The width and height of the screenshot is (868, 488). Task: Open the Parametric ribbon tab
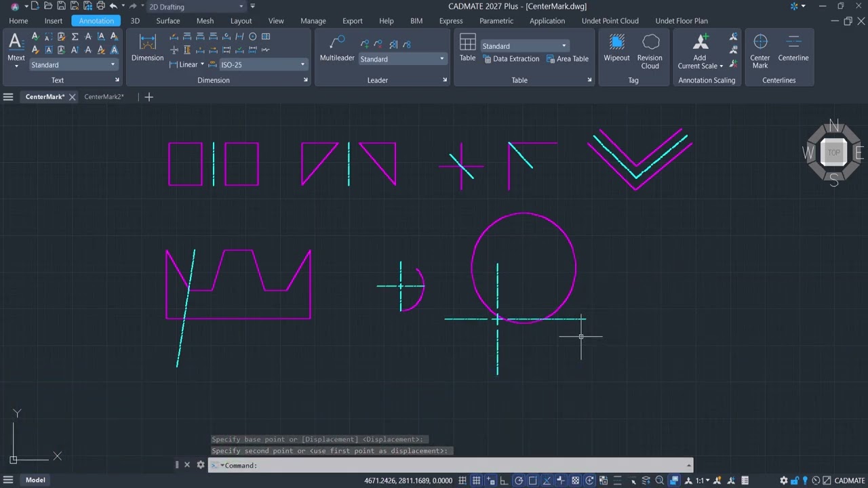[x=496, y=21]
